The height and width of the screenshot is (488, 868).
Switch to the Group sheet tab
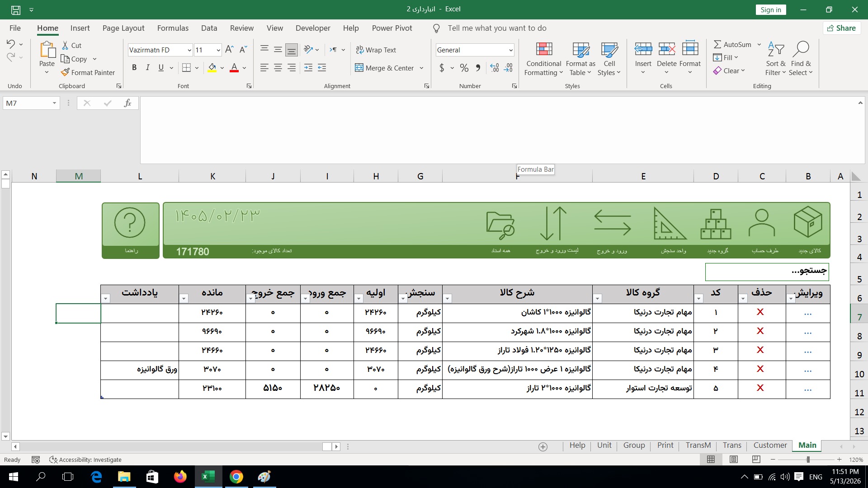(x=634, y=446)
